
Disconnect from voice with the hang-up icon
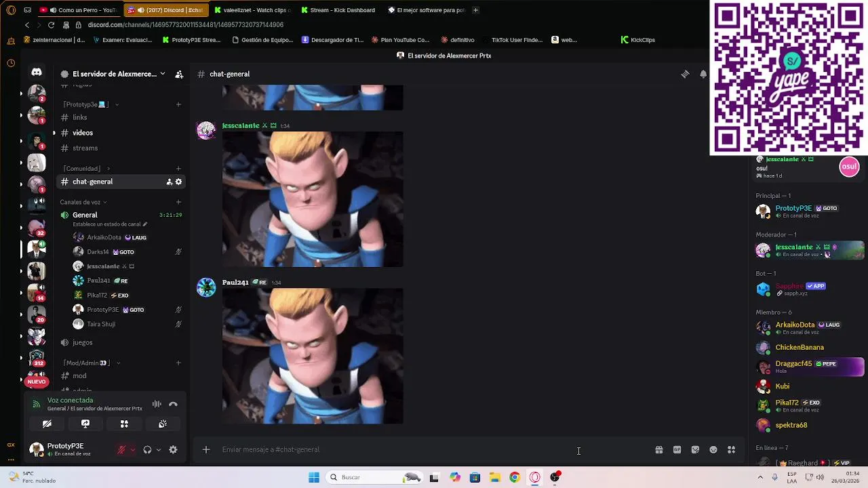173,404
